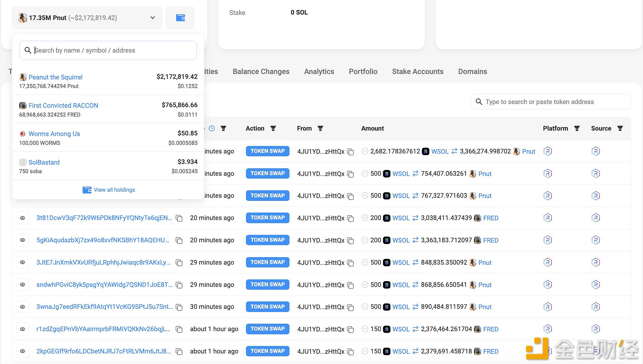
Task: Click TOKEN SWAP badge in 3,038,411 FRED row
Action: click(267, 218)
